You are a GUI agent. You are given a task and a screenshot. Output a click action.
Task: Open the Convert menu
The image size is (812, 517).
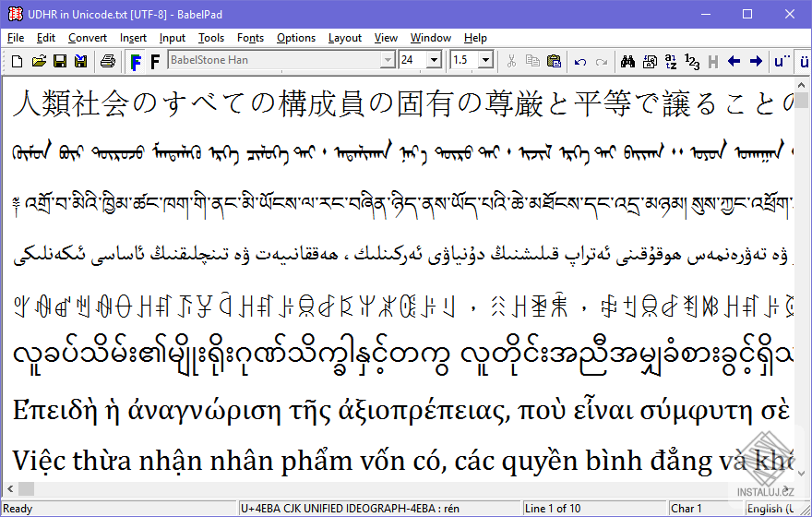pyautogui.click(x=87, y=38)
